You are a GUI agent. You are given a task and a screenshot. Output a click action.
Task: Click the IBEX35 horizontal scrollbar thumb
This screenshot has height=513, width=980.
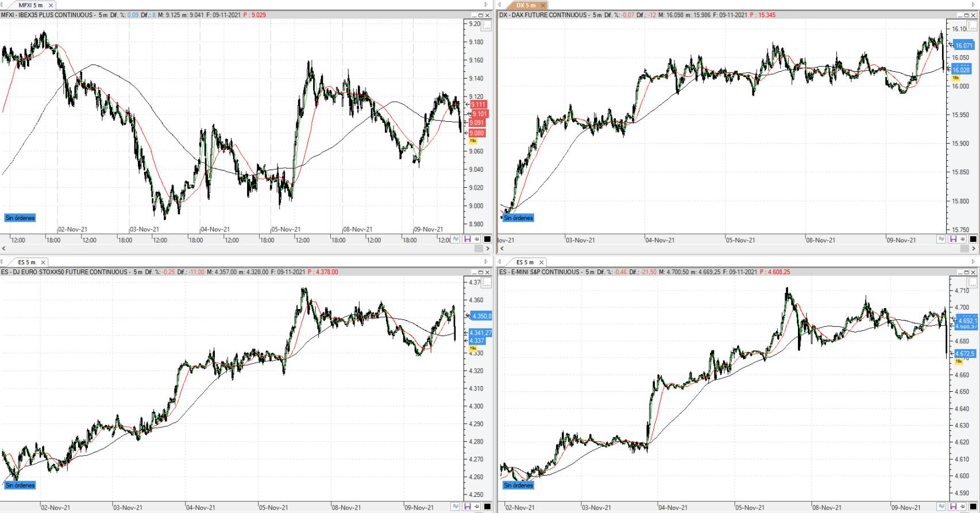[479, 249]
